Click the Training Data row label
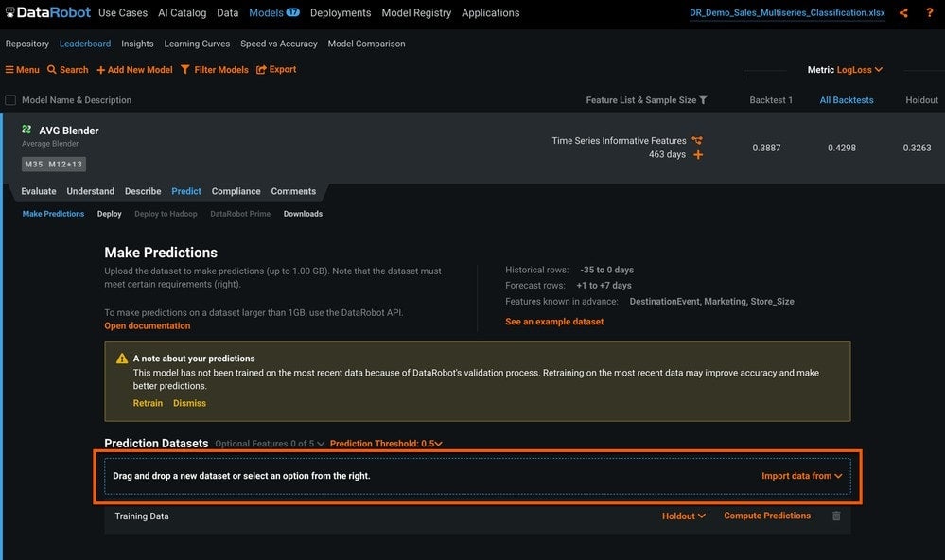 tap(142, 516)
